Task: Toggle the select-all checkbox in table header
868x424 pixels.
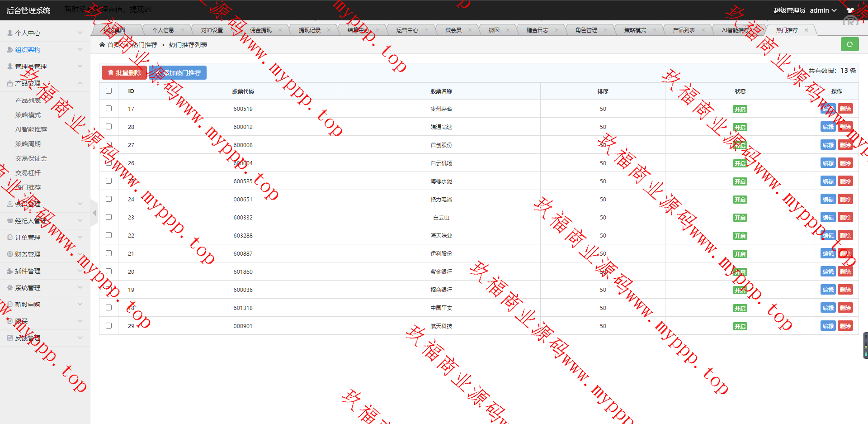Action: tap(108, 91)
